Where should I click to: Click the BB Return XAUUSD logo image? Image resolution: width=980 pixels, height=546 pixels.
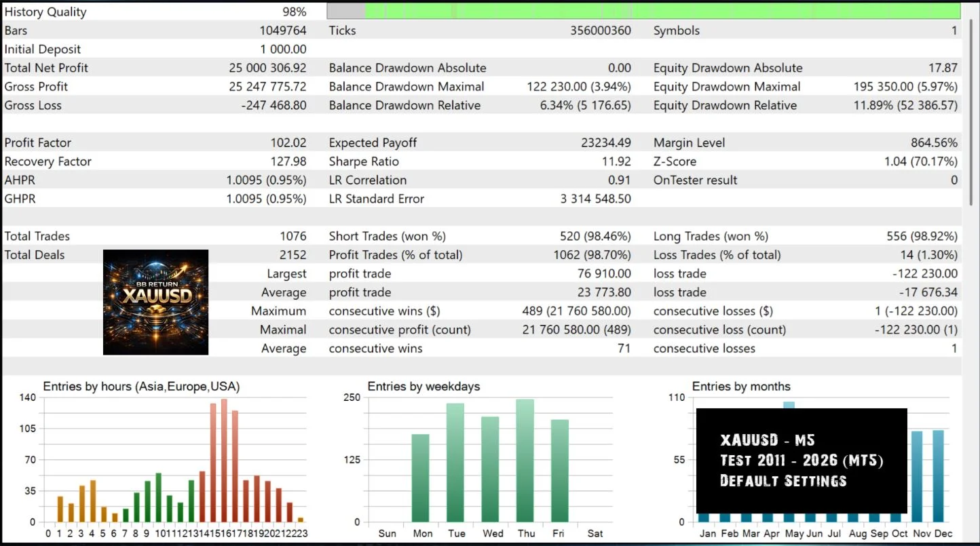pyautogui.click(x=155, y=302)
